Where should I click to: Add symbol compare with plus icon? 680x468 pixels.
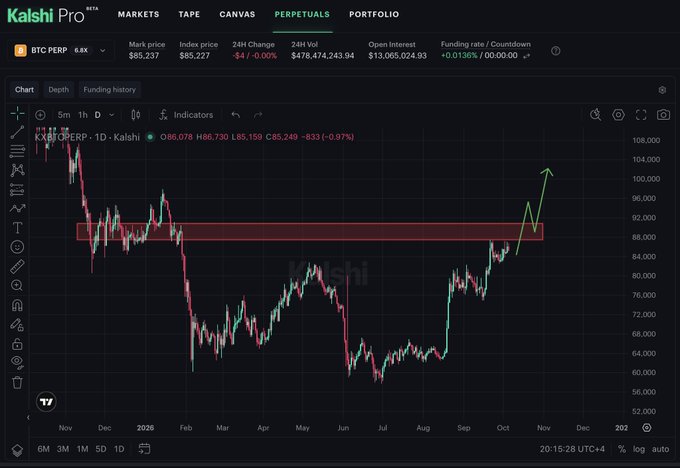(40, 115)
